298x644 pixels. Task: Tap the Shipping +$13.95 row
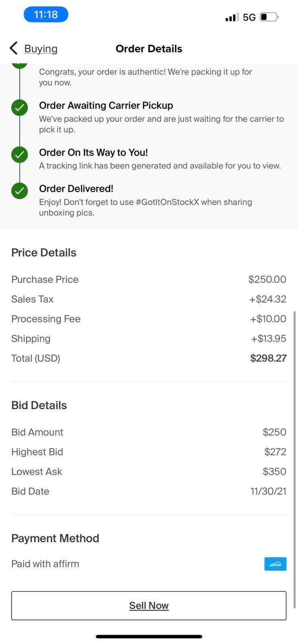tap(149, 339)
